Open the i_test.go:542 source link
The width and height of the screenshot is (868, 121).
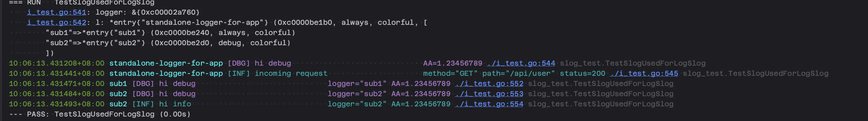pos(57,23)
